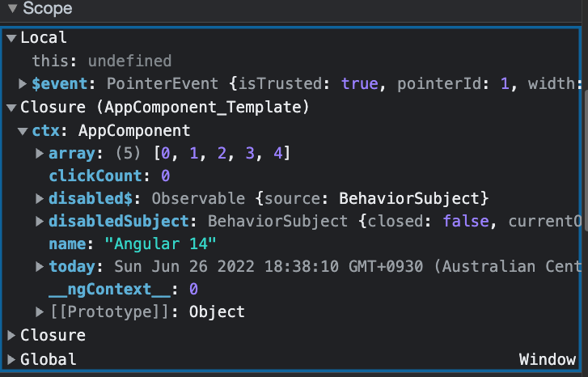This screenshot has width=588, height=377.
Task: Select the clickCount value 0
Action: click(165, 176)
